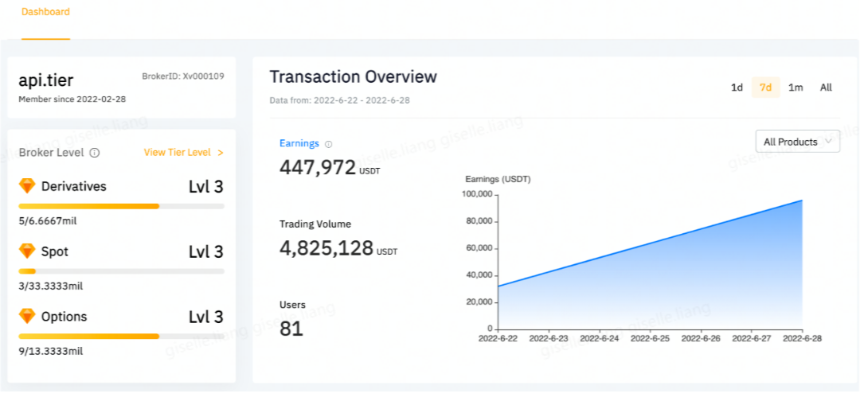Click the Trading Volume value 4,825,128
The image size is (868, 401).
326,247
